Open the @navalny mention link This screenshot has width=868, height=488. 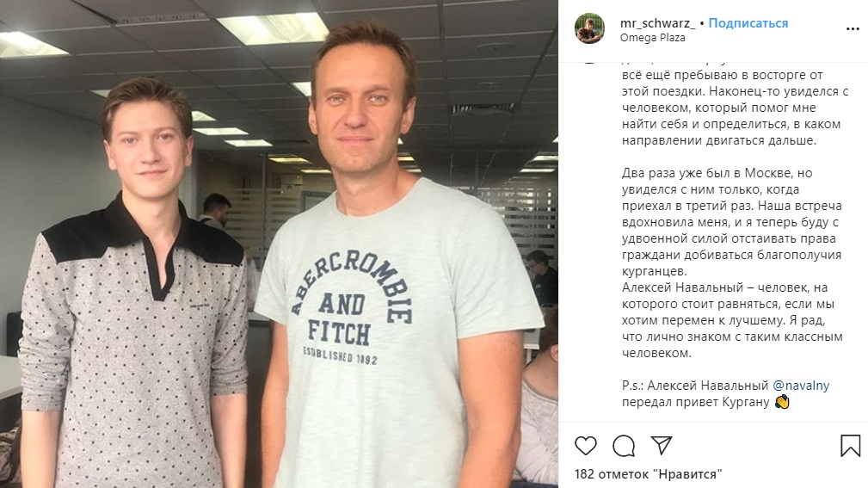pyautogui.click(x=801, y=386)
